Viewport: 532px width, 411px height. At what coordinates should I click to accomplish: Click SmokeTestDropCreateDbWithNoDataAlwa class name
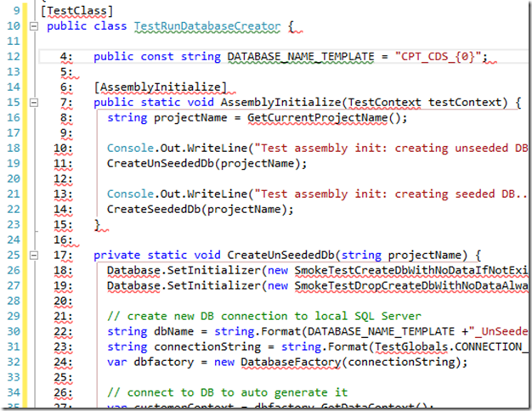tap(410, 285)
